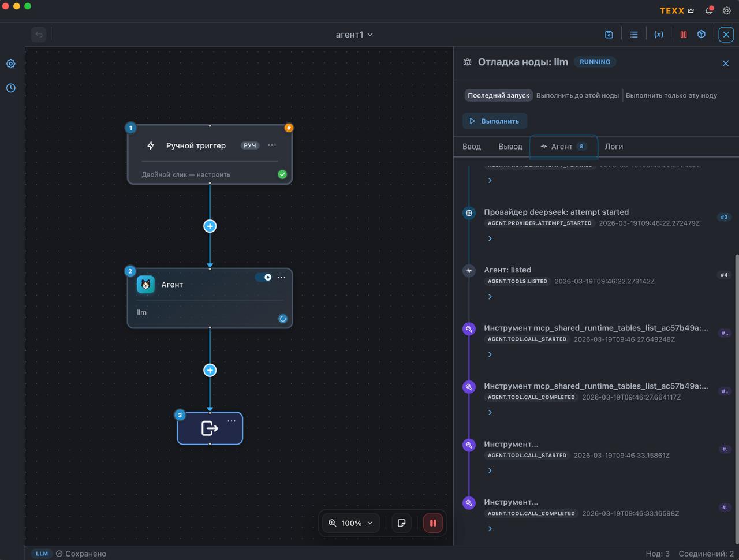Open the variables (x) icon
739x560 pixels.
pyautogui.click(x=658, y=35)
